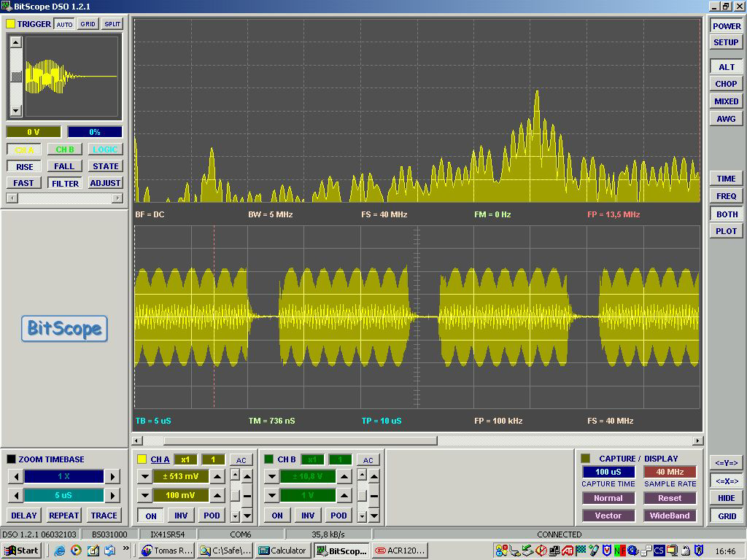747x560 pixels.
Task: Select ALT channel mode
Action: tap(726, 67)
